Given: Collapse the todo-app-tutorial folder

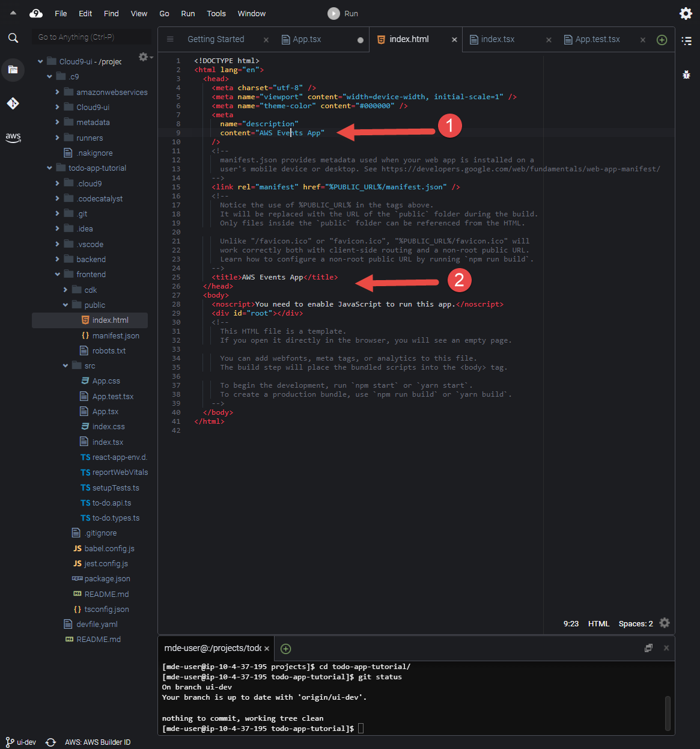Looking at the screenshot, I should click(49, 168).
